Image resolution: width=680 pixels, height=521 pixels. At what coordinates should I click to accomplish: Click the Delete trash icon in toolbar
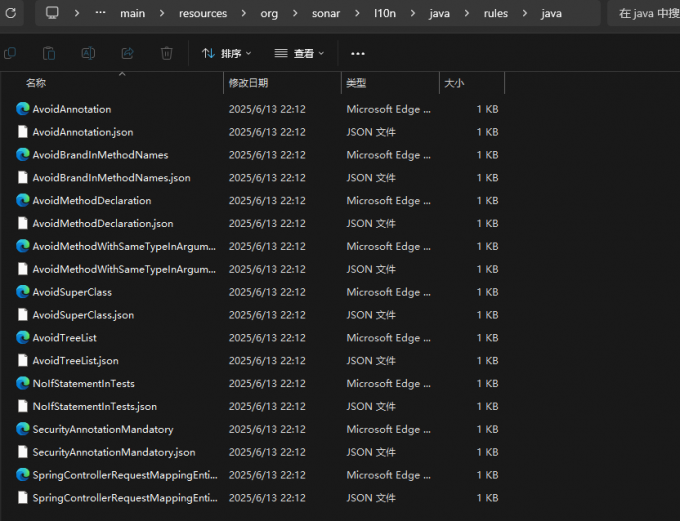click(x=167, y=53)
